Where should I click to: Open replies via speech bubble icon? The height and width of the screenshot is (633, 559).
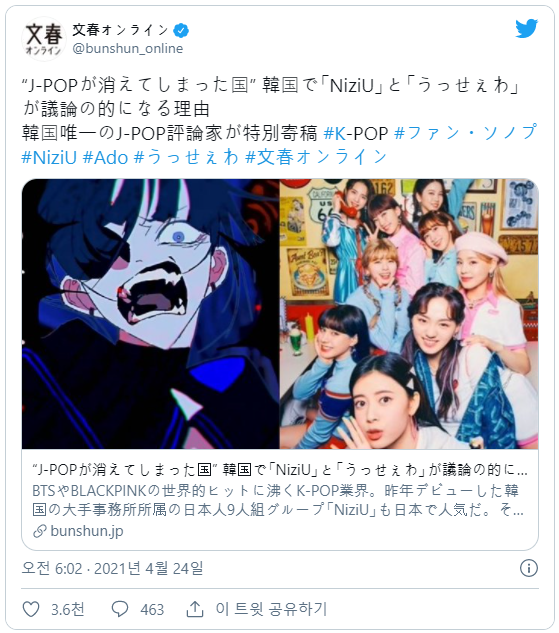[x=119, y=609]
